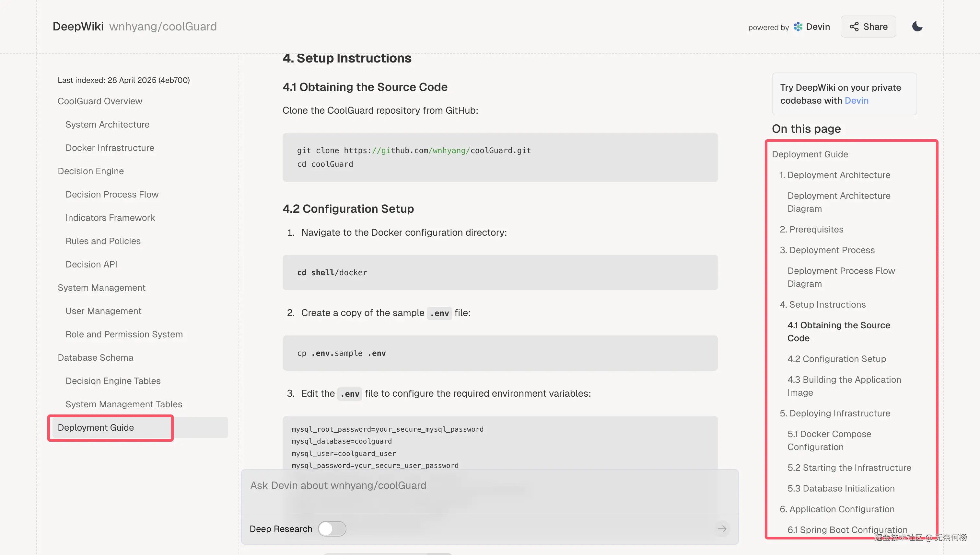The height and width of the screenshot is (555, 980).
Task: Click the submit arrow in the ask box
Action: click(721, 529)
